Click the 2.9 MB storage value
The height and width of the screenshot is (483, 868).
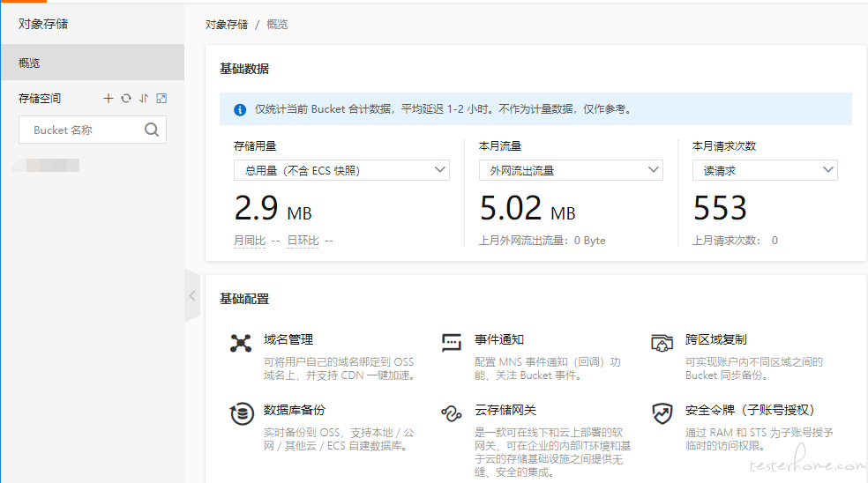coord(273,208)
